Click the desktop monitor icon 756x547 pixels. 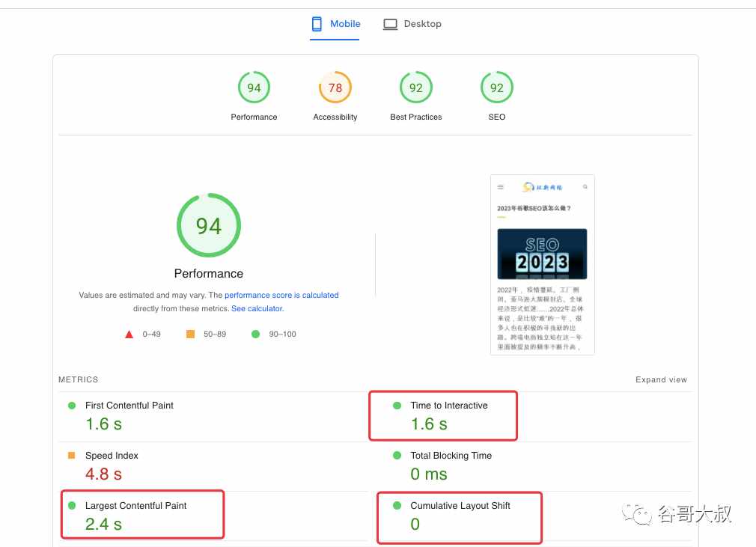[390, 24]
